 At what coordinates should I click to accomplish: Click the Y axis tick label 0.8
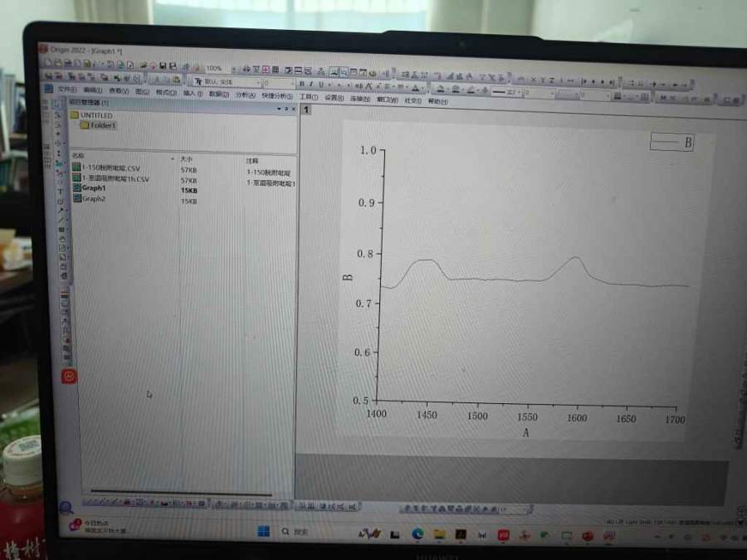pos(365,254)
